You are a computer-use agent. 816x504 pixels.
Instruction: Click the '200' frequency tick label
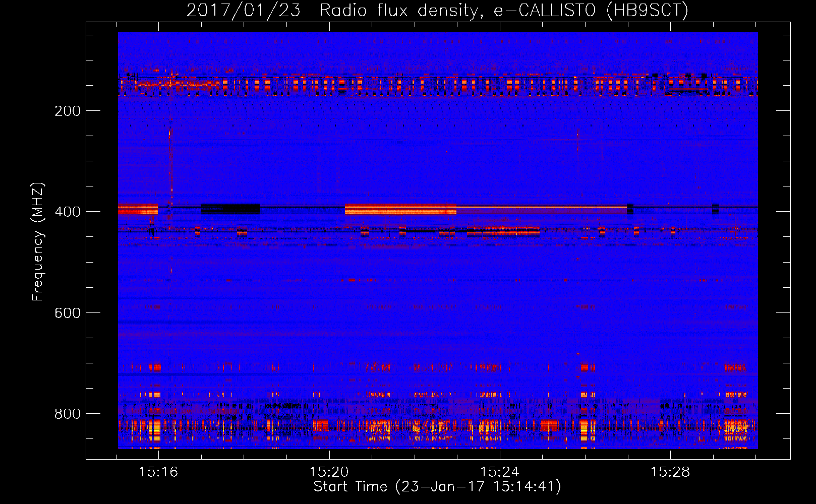[68, 111]
